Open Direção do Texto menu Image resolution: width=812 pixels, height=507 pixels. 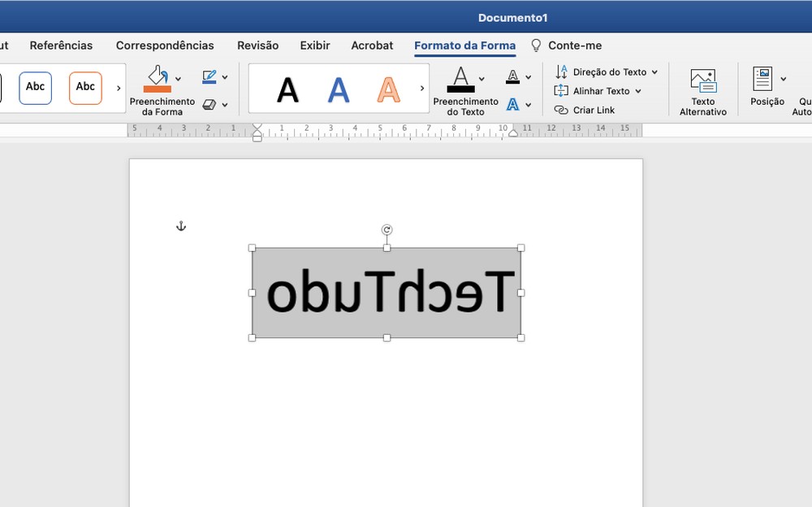coord(606,71)
